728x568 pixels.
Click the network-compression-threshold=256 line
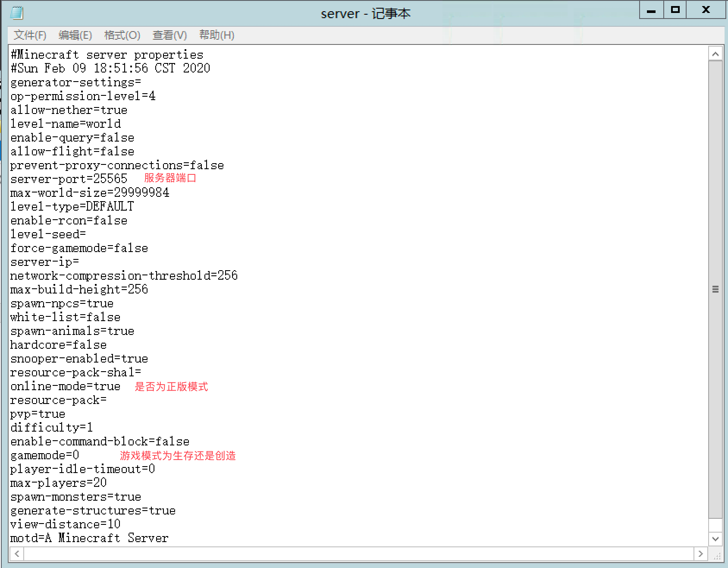[124, 275]
